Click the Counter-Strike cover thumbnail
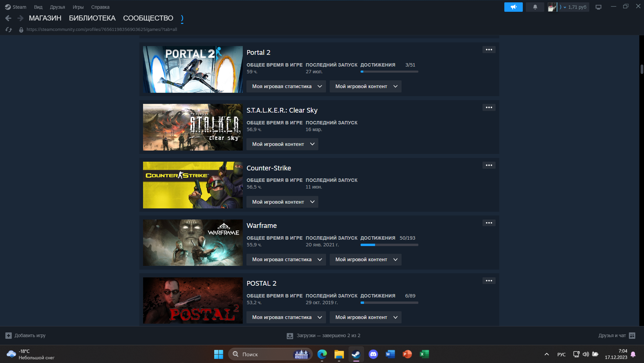The height and width of the screenshot is (363, 644). [x=193, y=185]
